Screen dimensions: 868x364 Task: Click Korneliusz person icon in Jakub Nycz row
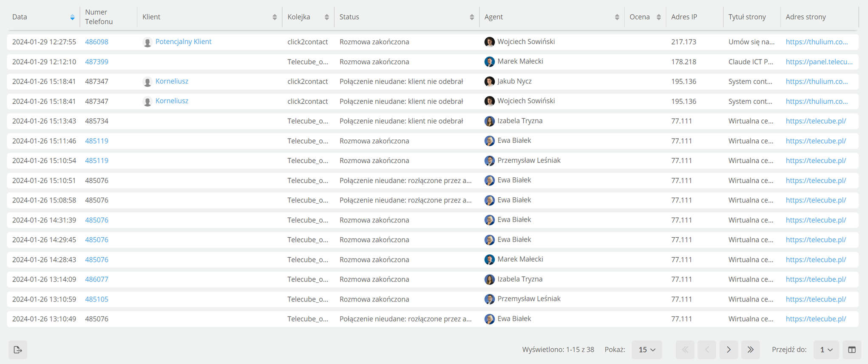pos(148,82)
